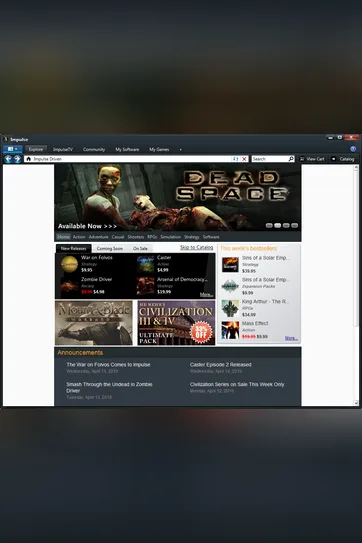Refresh the page using the reload icon
Viewport: 362px width, 543px height.
tap(236, 159)
